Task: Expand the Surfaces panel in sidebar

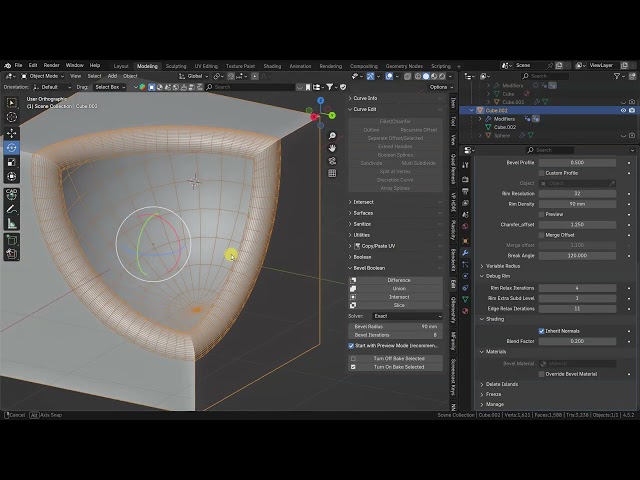Action: click(361, 213)
